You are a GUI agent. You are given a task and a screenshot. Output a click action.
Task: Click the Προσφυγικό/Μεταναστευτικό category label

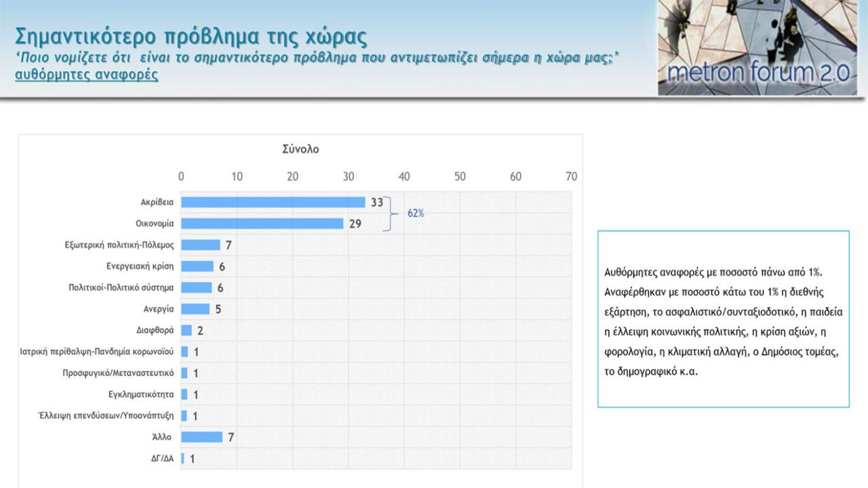click(118, 373)
